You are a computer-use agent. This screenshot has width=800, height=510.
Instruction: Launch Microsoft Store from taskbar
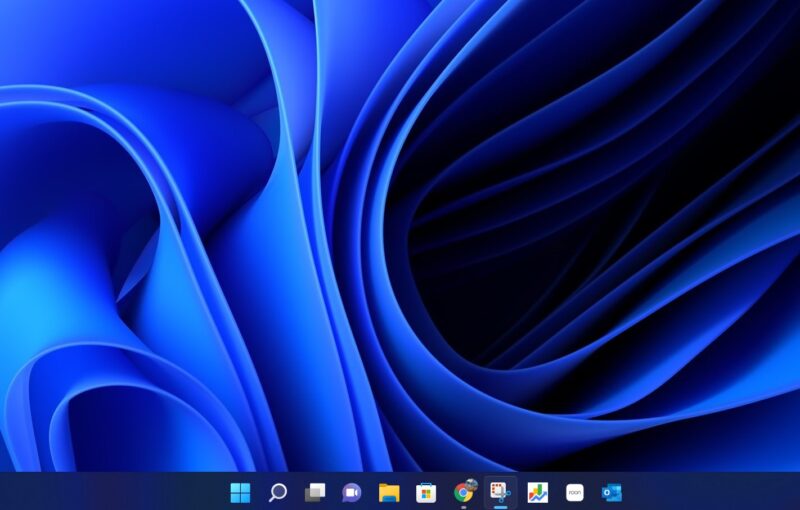(x=426, y=492)
